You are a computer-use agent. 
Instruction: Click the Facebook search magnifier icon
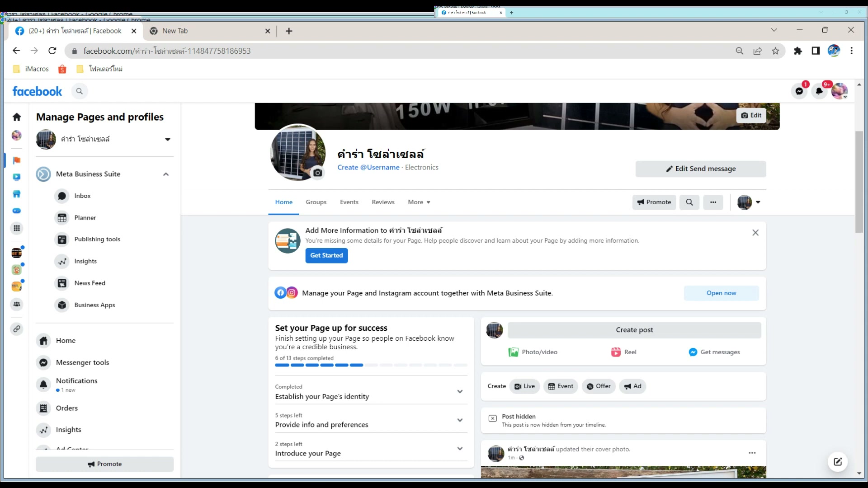tap(80, 91)
